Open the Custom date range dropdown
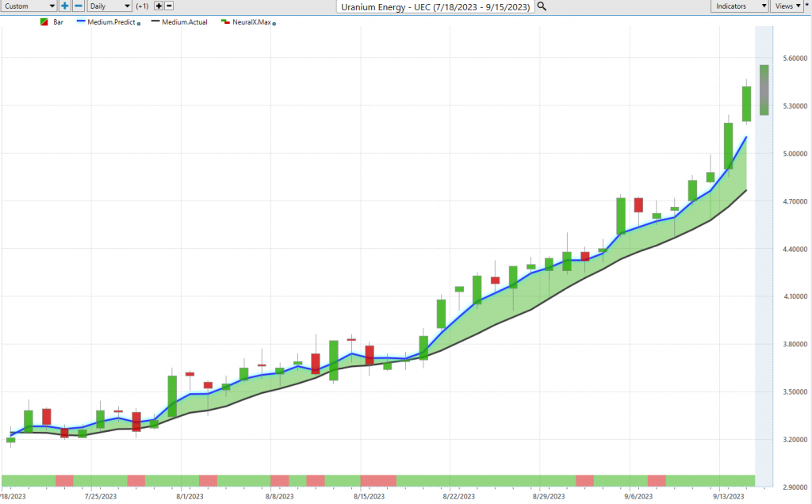 pyautogui.click(x=29, y=6)
